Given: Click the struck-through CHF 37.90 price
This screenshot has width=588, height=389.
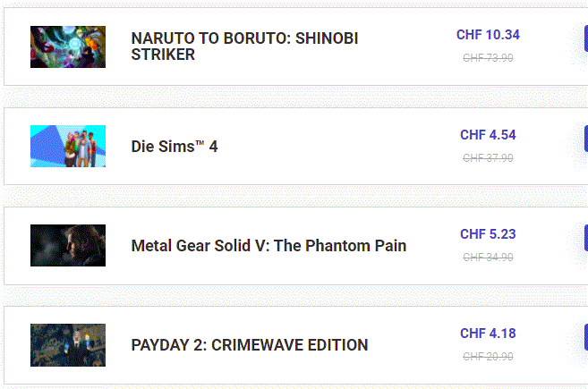Looking at the screenshot, I should [x=488, y=157].
